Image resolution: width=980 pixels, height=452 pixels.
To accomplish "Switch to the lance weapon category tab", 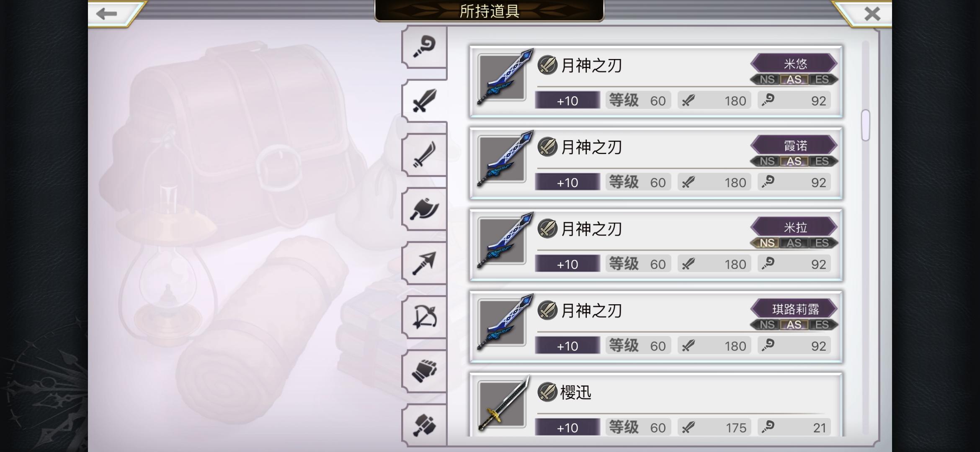I will pos(424,263).
